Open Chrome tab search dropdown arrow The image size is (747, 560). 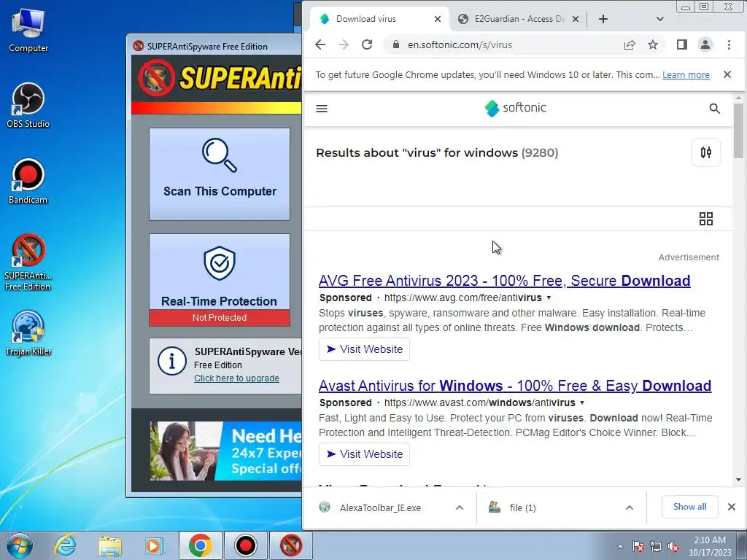tap(659, 19)
